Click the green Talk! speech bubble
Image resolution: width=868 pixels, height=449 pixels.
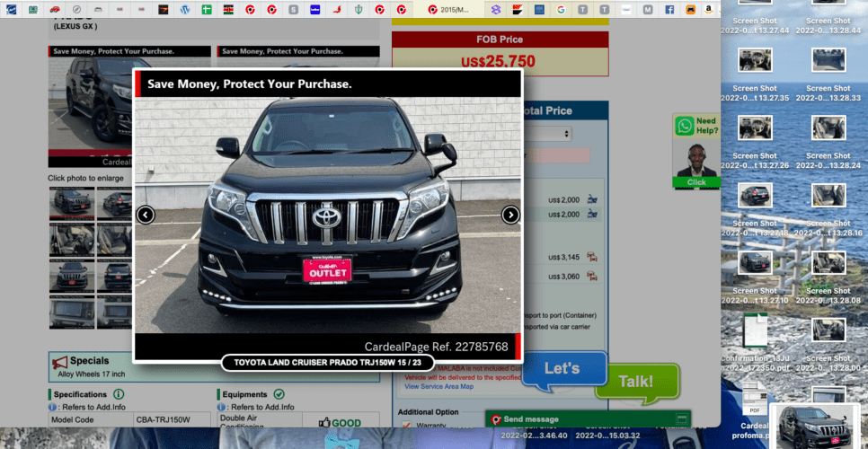point(636,381)
